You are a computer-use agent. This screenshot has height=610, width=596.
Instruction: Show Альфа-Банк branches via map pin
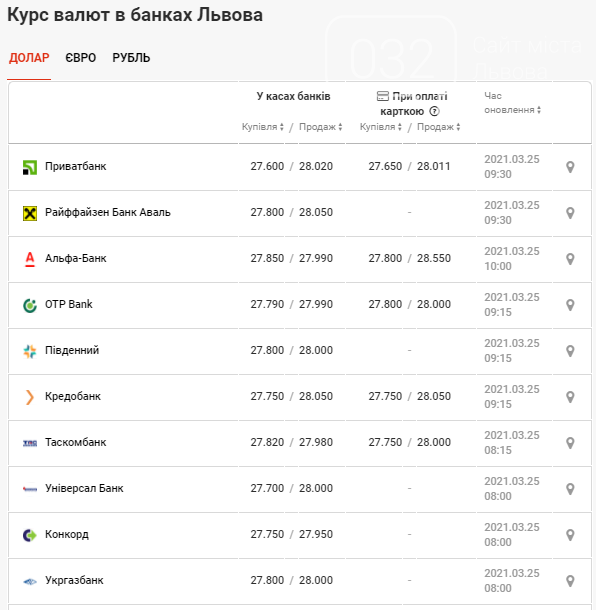pos(570,259)
